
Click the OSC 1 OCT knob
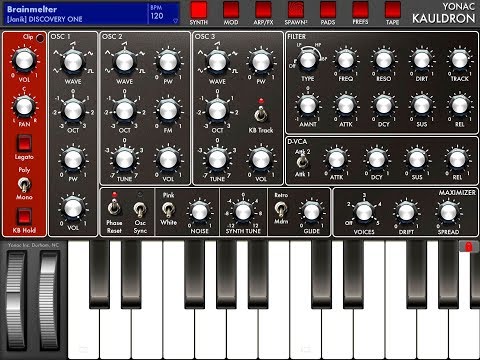pyautogui.click(x=73, y=111)
